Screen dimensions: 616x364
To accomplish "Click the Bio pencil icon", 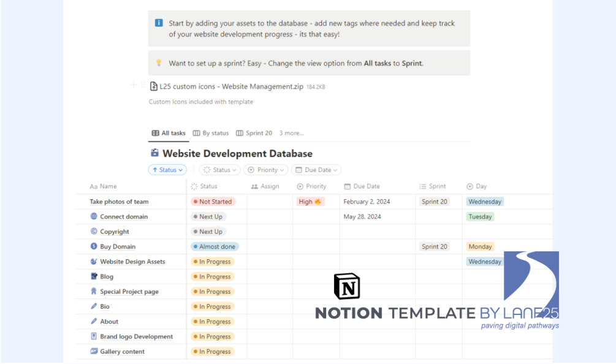I will 94,306.
